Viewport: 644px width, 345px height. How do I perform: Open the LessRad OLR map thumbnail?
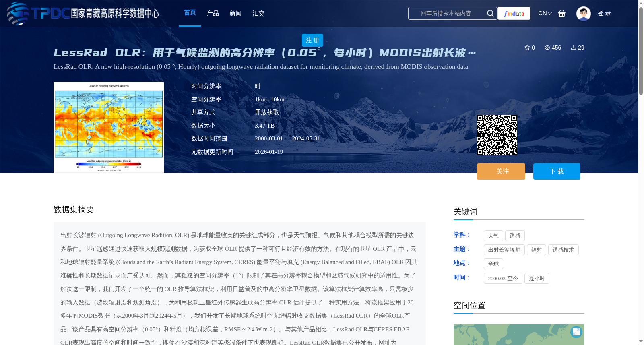coord(109,127)
